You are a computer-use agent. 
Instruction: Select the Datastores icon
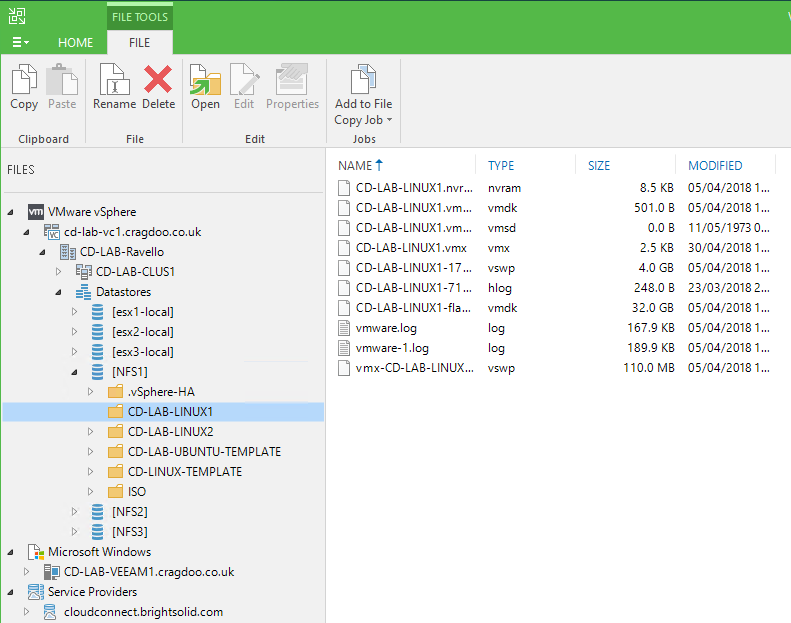(83, 292)
